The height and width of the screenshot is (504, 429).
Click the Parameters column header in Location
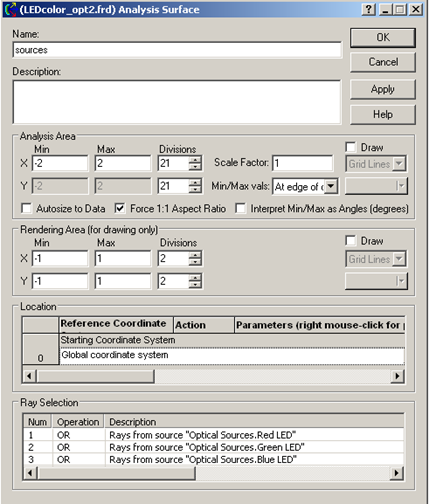[320, 325]
